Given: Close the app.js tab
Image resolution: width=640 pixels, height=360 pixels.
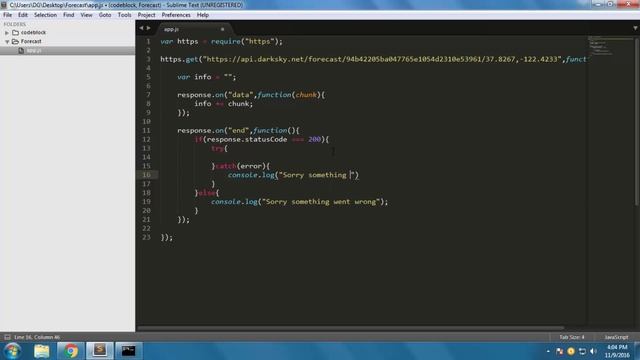Looking at the screenshot, I should 222,29.
